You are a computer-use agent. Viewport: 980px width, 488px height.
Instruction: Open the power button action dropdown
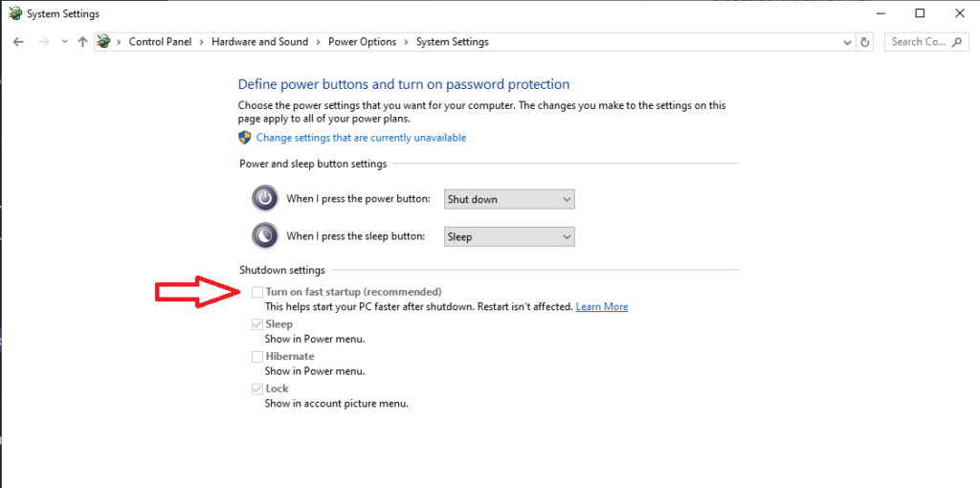(509, 199)
